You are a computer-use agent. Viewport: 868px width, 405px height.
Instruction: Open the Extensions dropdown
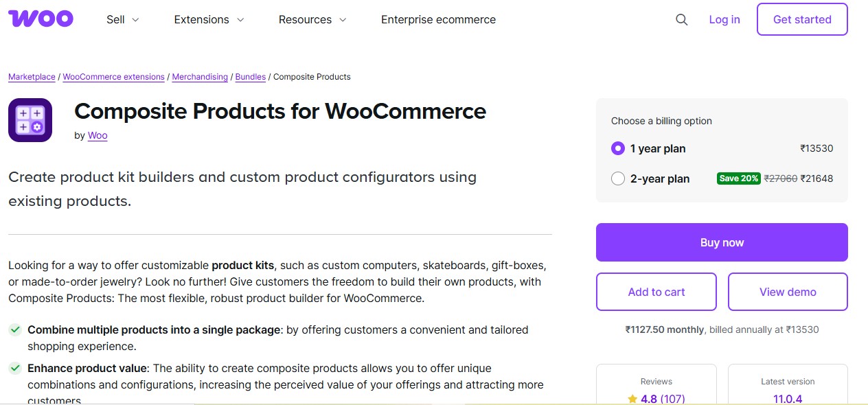[208, 19]
